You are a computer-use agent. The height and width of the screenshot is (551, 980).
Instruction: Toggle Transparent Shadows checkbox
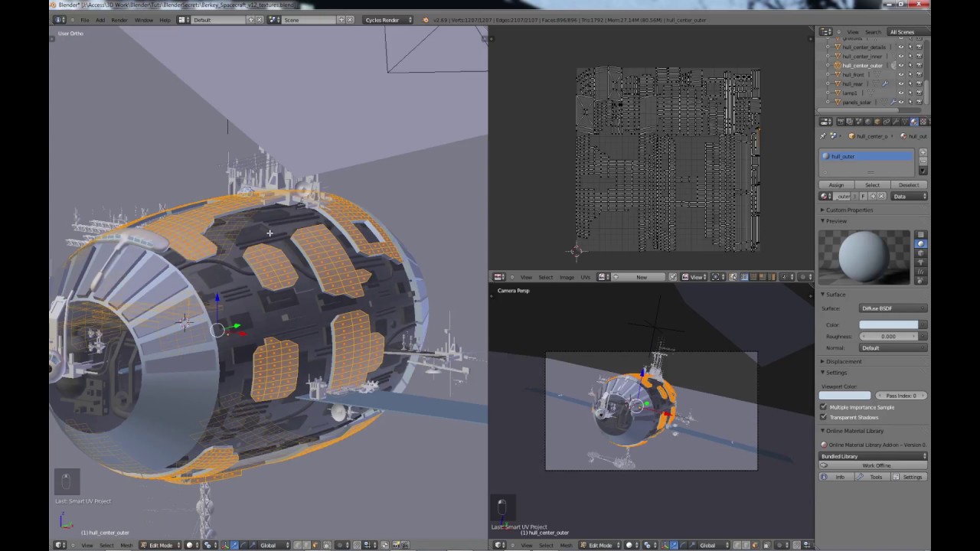824,417
